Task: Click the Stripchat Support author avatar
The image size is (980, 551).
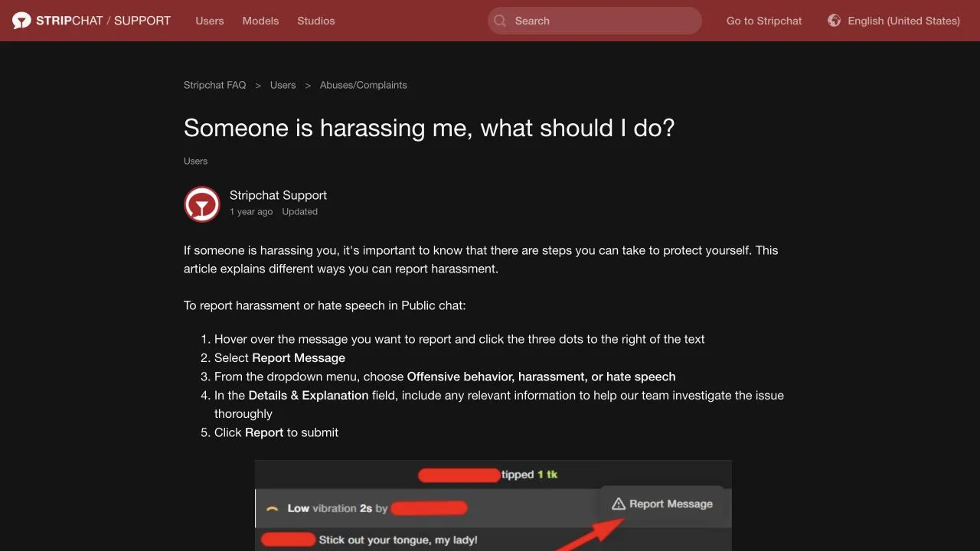Action: tap(202, 204)
